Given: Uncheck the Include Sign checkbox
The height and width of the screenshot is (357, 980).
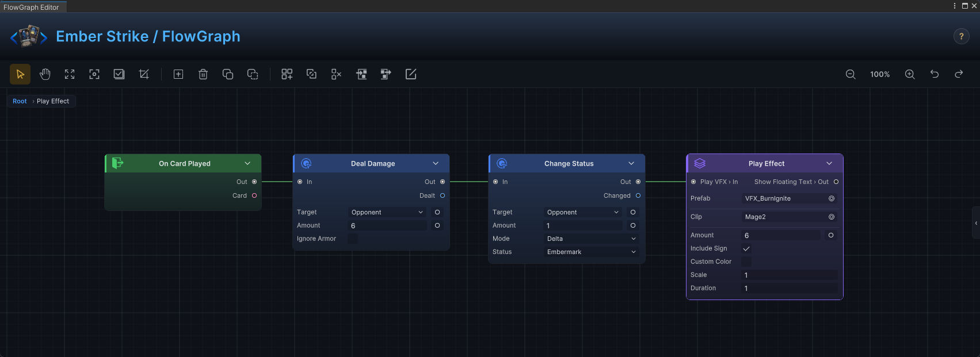Looking at the screenshot, I should (x=746, y=248).
